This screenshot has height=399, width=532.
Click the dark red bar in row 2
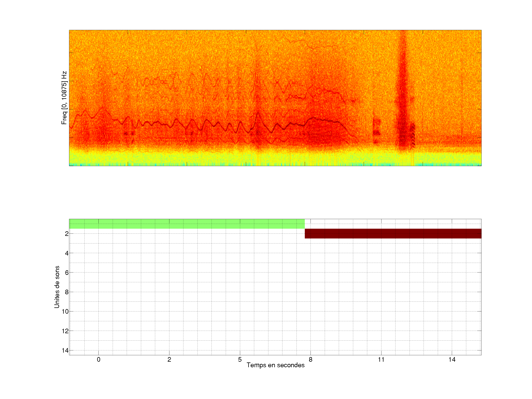[393, 233]
